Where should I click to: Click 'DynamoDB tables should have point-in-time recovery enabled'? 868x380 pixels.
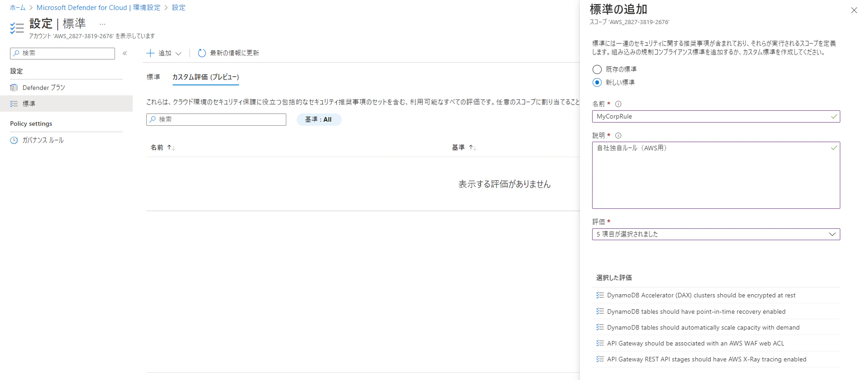point(696,311)
